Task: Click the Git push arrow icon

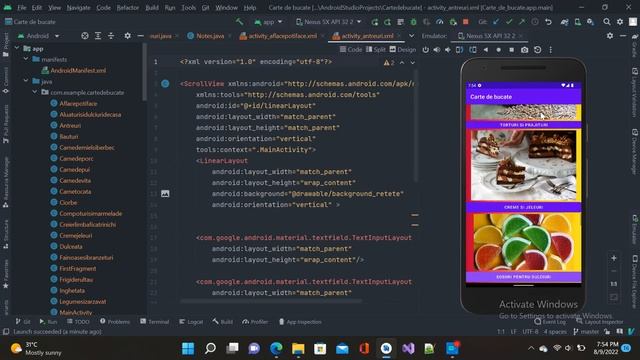Action: (x=522, y=22)
